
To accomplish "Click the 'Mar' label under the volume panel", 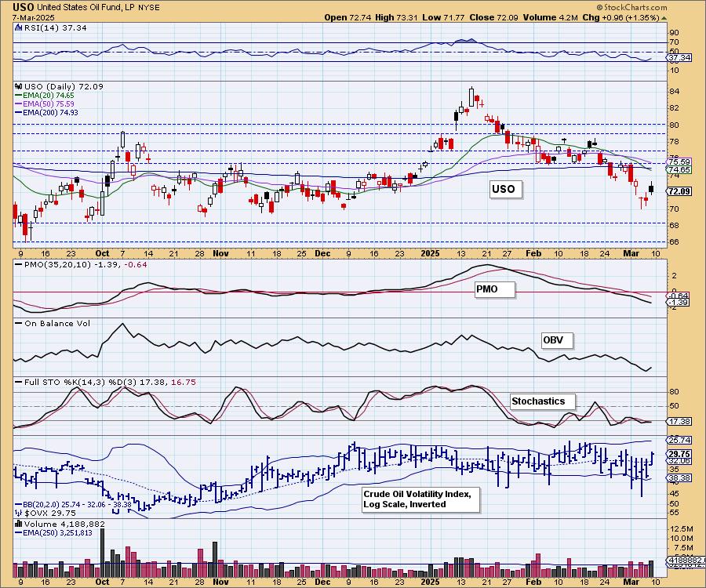I will pyautogui.click(x=631, y=581).
